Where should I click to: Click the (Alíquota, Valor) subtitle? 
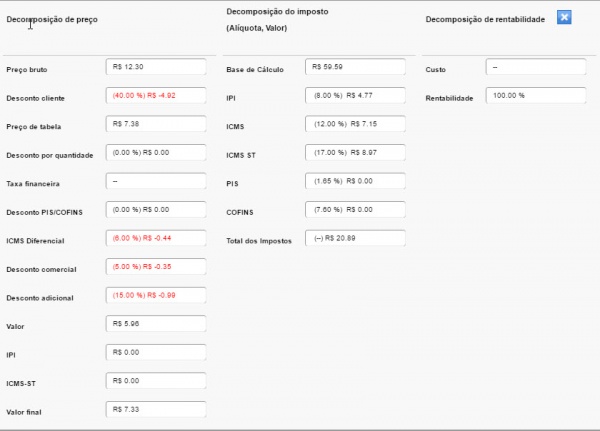pos(257,28)
